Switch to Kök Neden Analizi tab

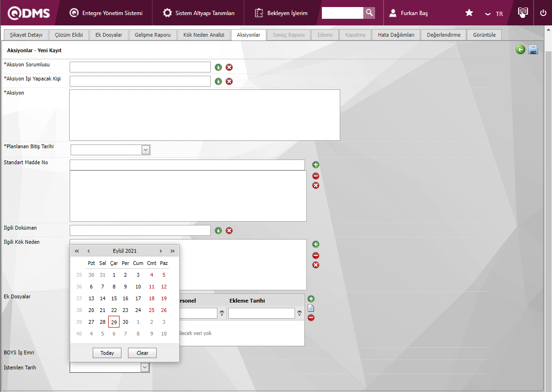[203, 35]
